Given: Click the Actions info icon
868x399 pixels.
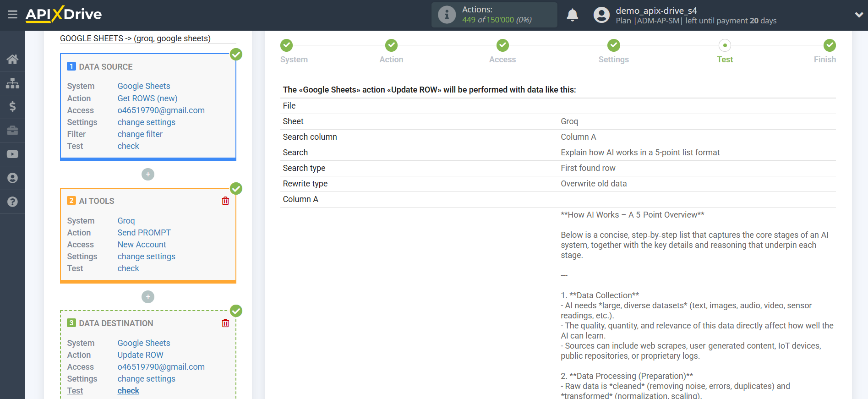Looking at the screenshot, I should [447, 15].
